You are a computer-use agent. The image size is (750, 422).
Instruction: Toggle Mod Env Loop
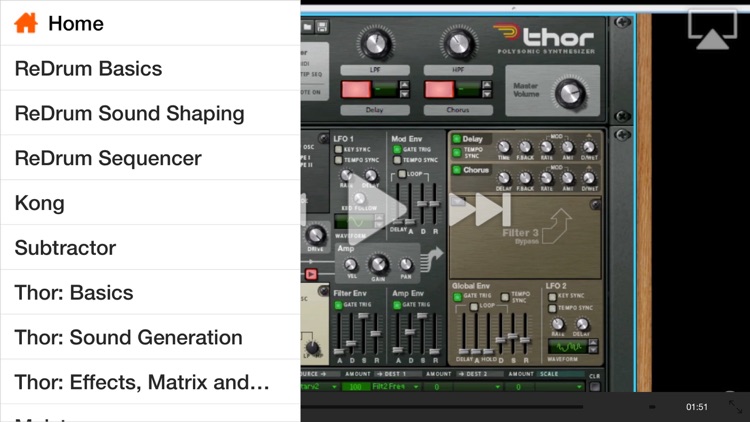[402, 174]
